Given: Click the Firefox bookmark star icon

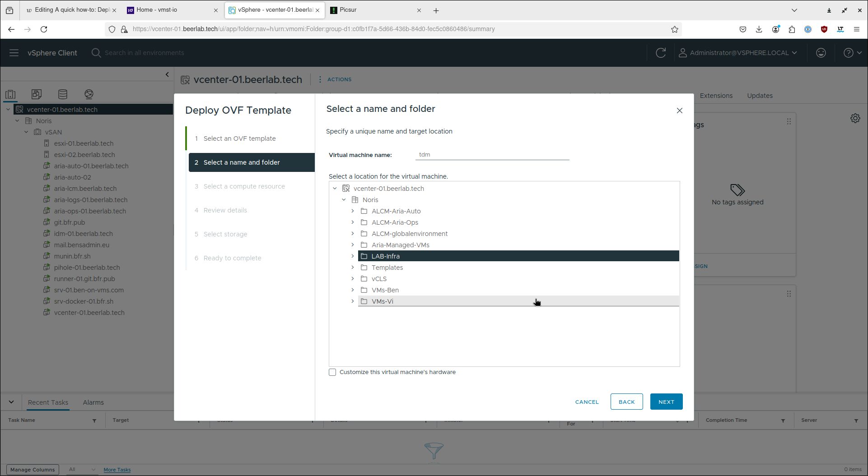Looking at the screenshot, I should pyautogui.click(x=675, y=29).
